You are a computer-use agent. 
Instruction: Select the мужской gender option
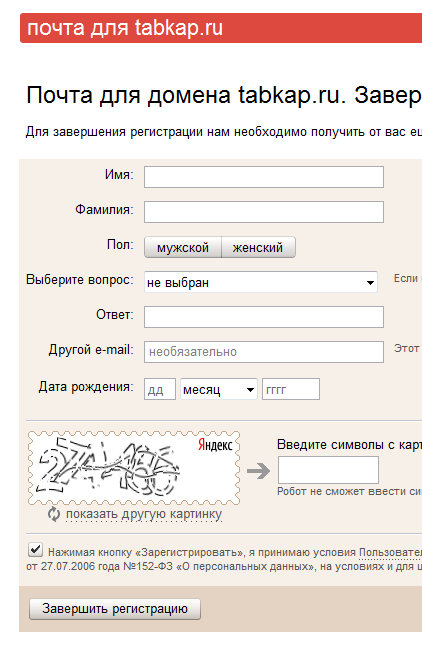[183, 248]
